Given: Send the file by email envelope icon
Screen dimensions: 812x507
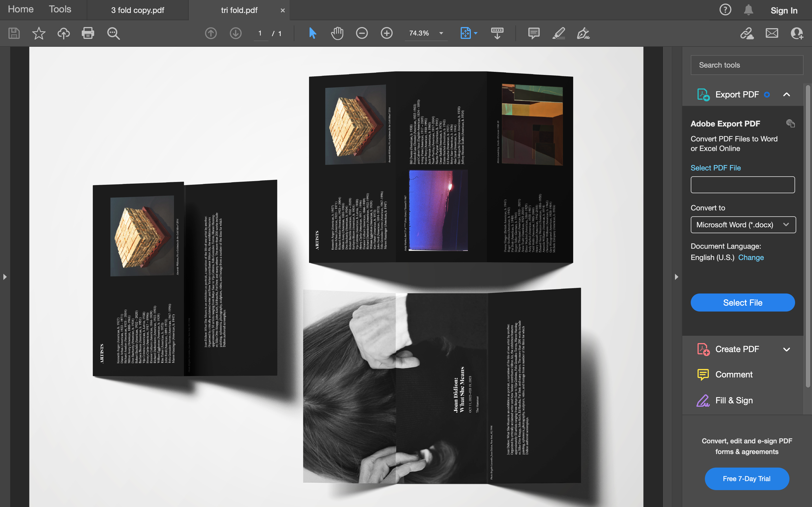Looking at the screenshot, I should click(772, 33).
